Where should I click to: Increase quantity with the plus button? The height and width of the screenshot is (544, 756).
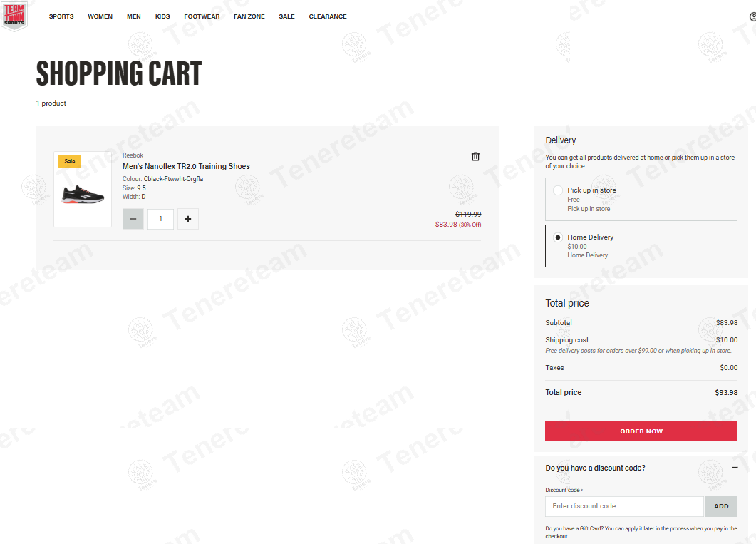click(x=188, y=219)
